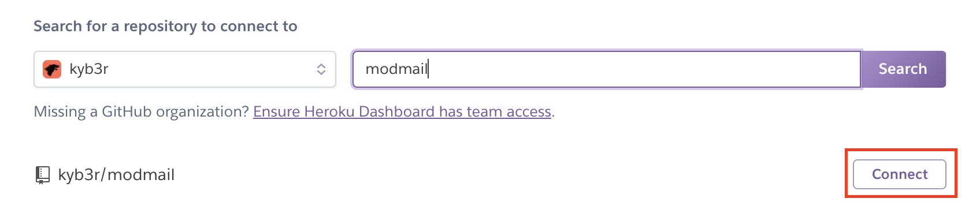Click the "Search for a repository to connect to" heading
This screenshot has width=980, height=217.
165,27
